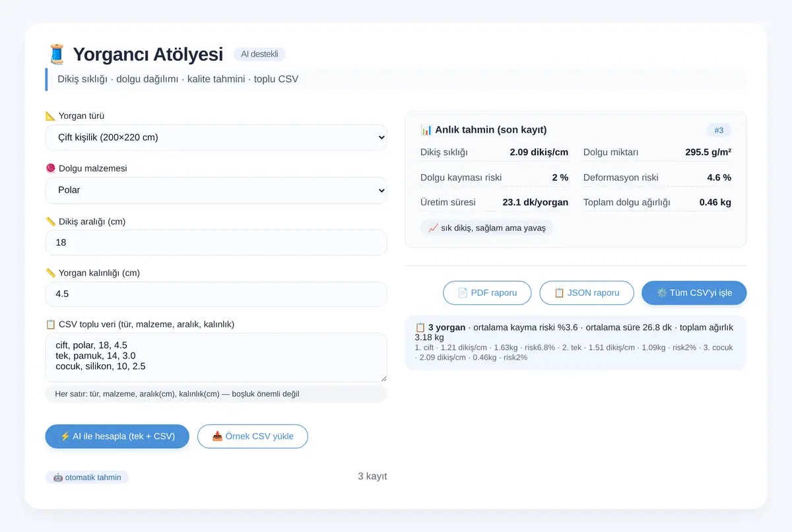Click the 23.1 dk/yorgan value

[x=535, y=203]
